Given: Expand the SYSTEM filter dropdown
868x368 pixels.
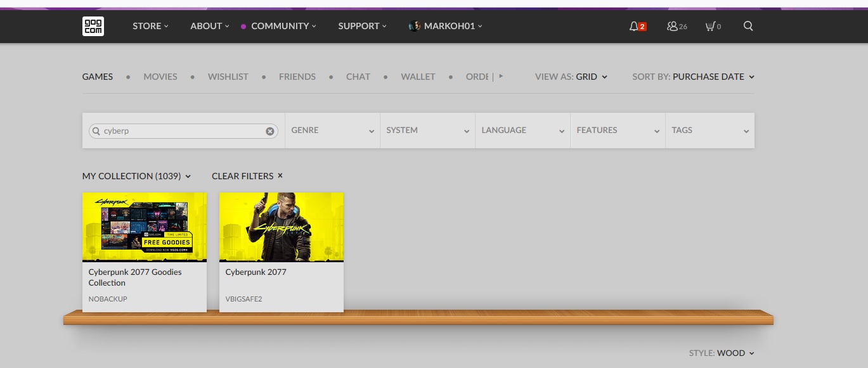Looking at the screenshot, I should click(x=428, y=130).
